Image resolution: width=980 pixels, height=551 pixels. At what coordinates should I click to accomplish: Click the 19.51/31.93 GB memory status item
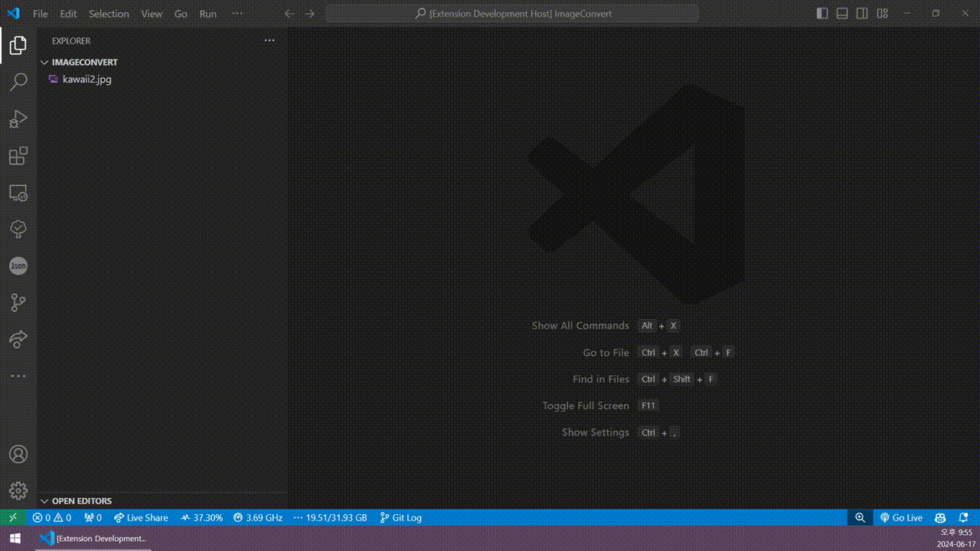click(x=330, y=517)
